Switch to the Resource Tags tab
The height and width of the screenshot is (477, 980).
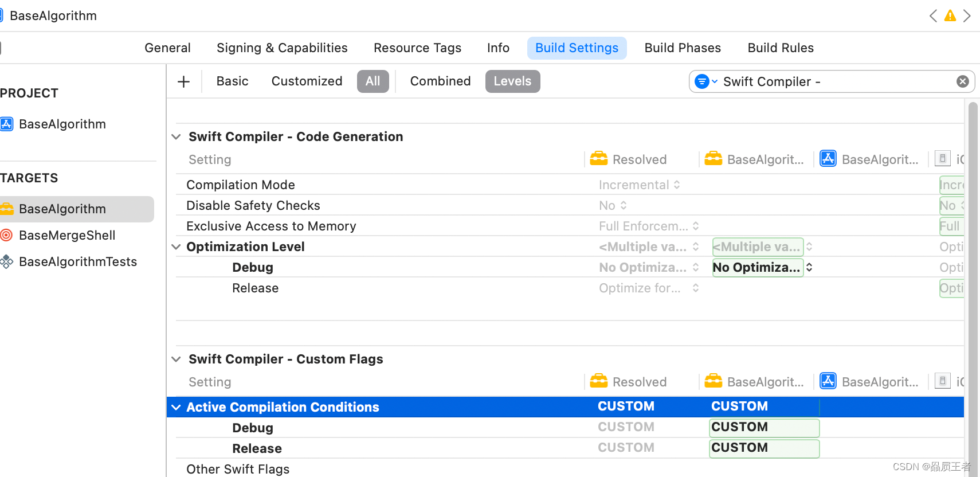417,48
